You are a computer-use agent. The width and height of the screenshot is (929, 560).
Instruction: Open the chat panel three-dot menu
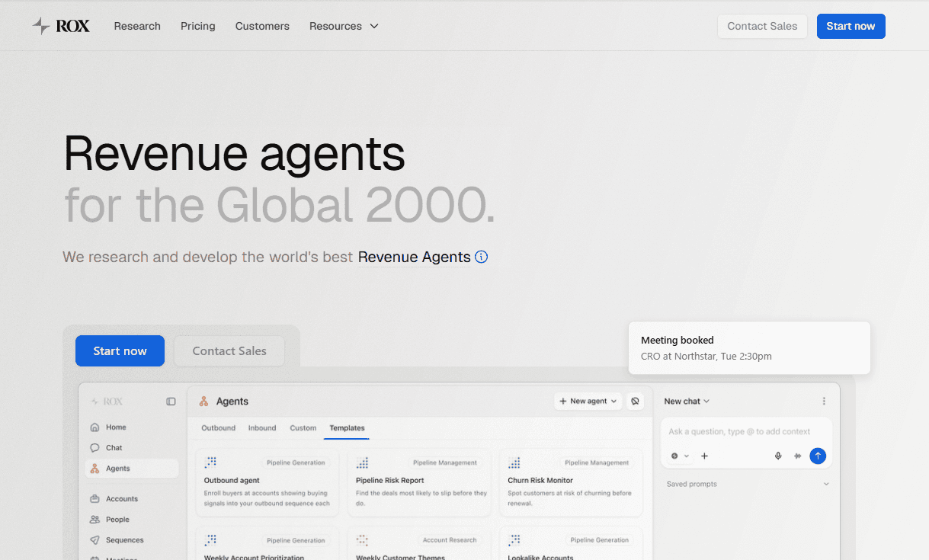click(x=824, y=402)
